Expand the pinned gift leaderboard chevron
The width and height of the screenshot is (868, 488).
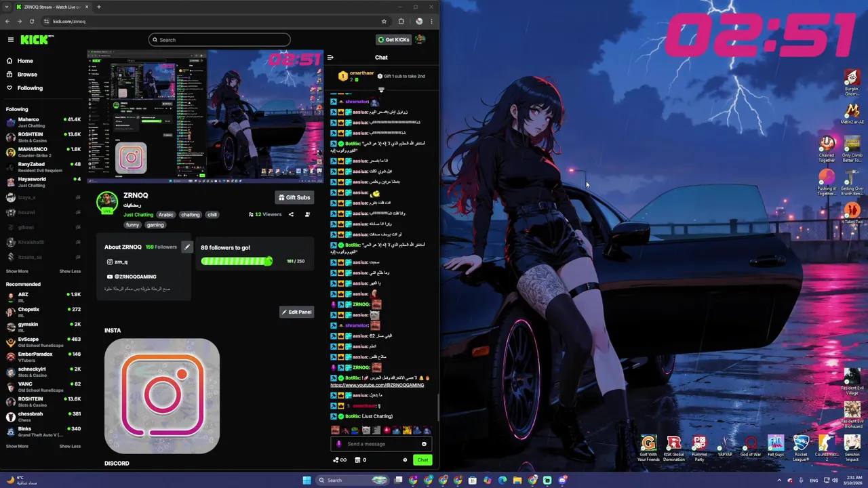(x=381, y=89)
